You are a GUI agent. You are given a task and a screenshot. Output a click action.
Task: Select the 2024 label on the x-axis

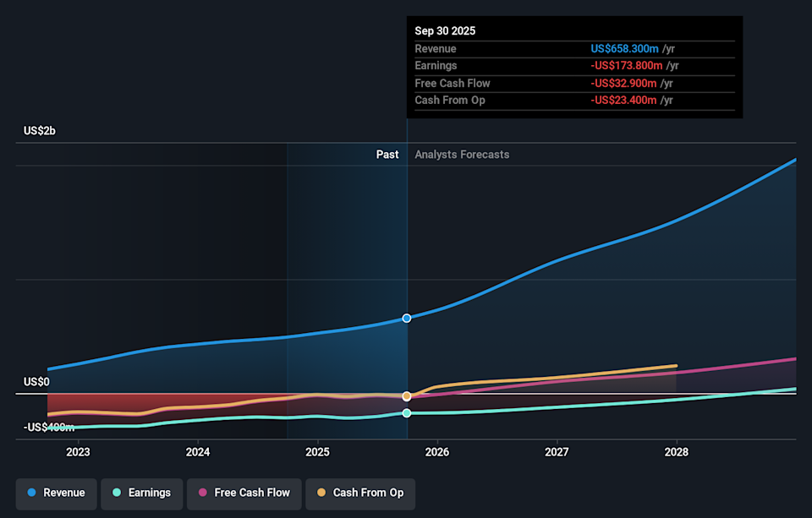198,452
